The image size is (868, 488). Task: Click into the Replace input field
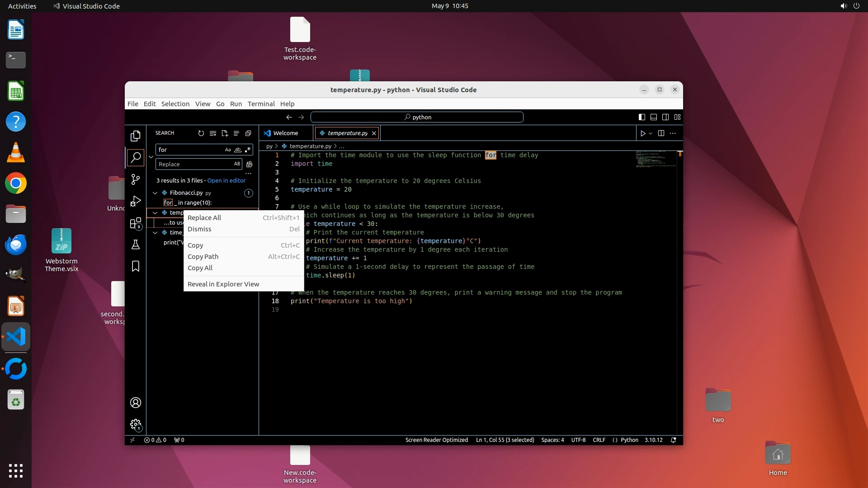coord(194,164)
